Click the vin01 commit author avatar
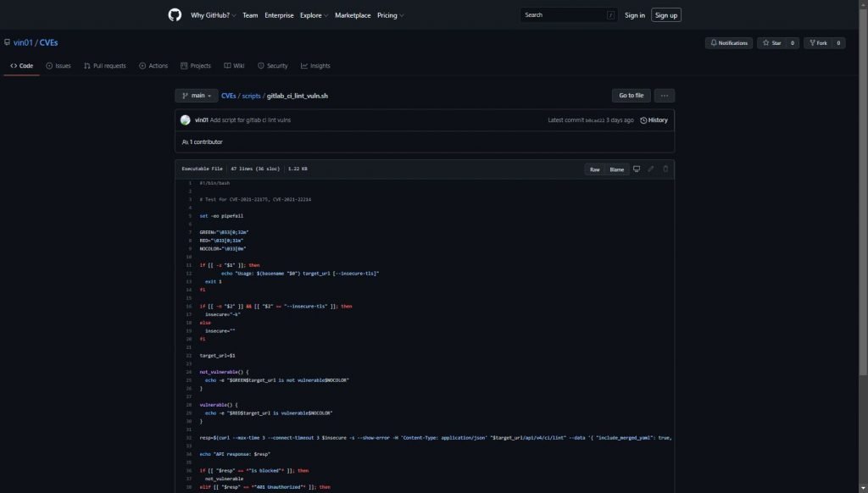 (186, 120)
